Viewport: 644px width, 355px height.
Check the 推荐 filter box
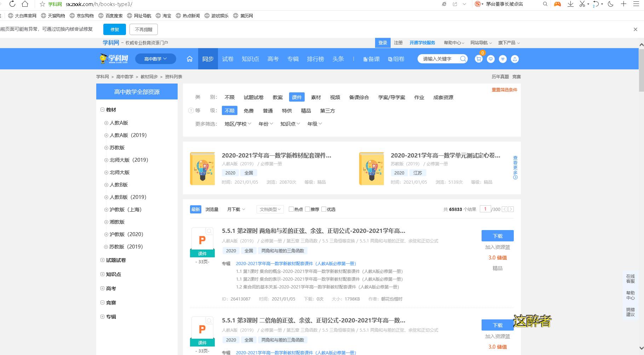pyautogui.click(x=307, y=209)
